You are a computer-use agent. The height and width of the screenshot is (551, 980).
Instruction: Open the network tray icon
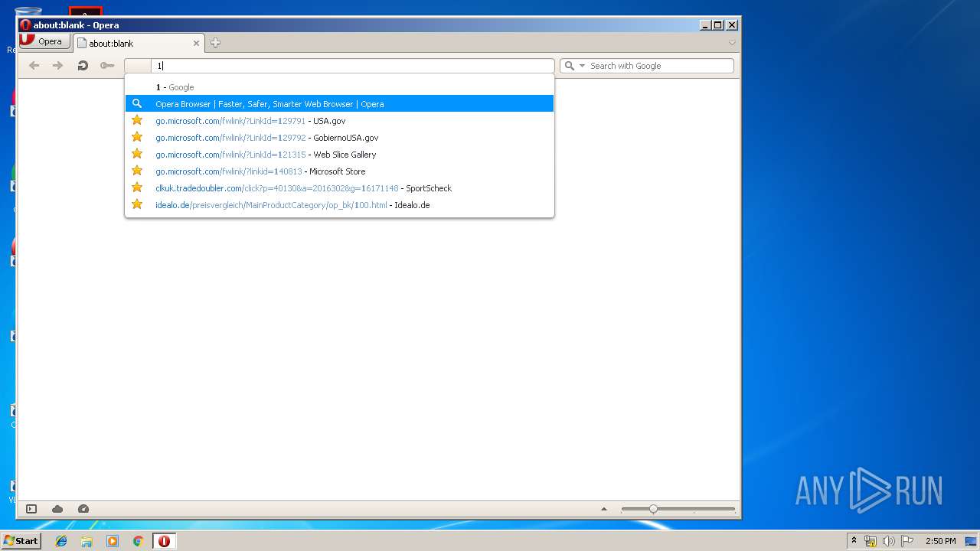pos(871,541)
